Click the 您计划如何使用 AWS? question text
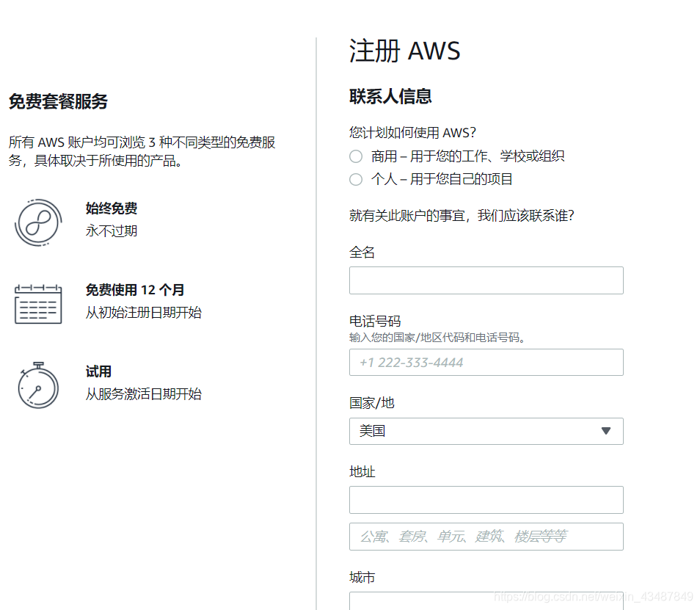This screenshot has height=610, width=700. [x=412, y=133]
